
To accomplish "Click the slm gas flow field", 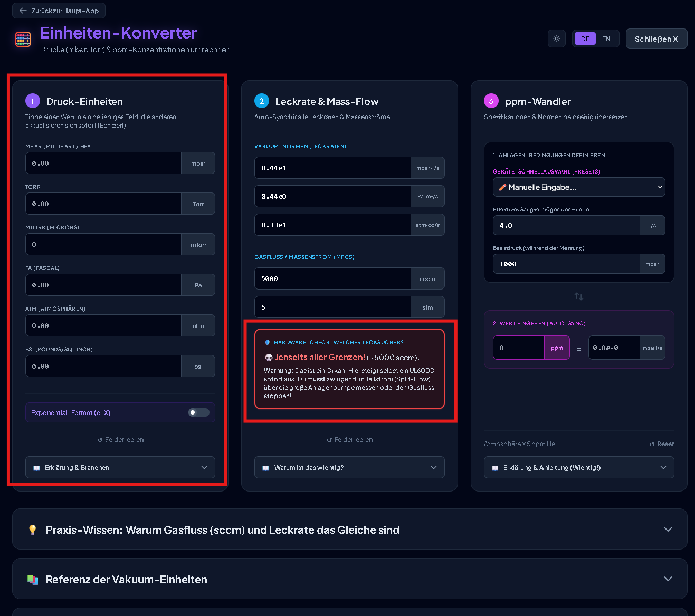I will 332,307.
